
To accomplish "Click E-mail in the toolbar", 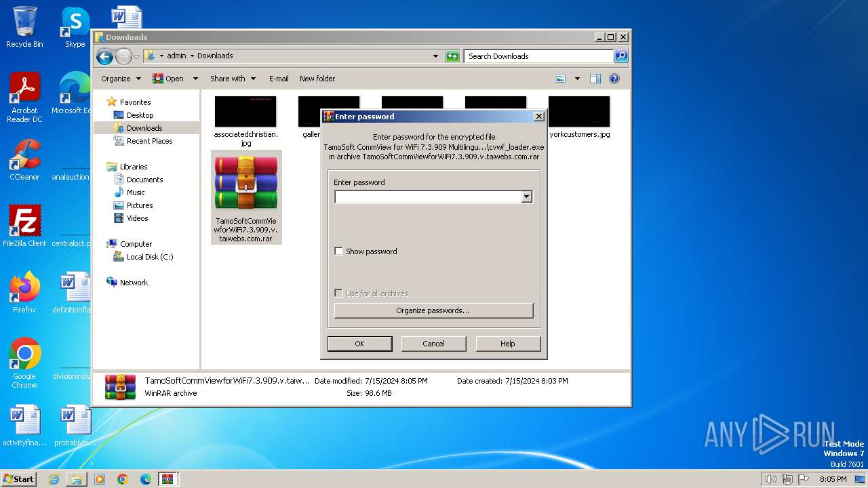I will (x=279, y=79).
